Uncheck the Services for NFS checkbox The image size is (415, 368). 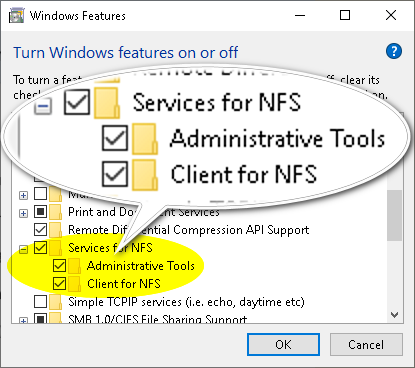(40, 248)
